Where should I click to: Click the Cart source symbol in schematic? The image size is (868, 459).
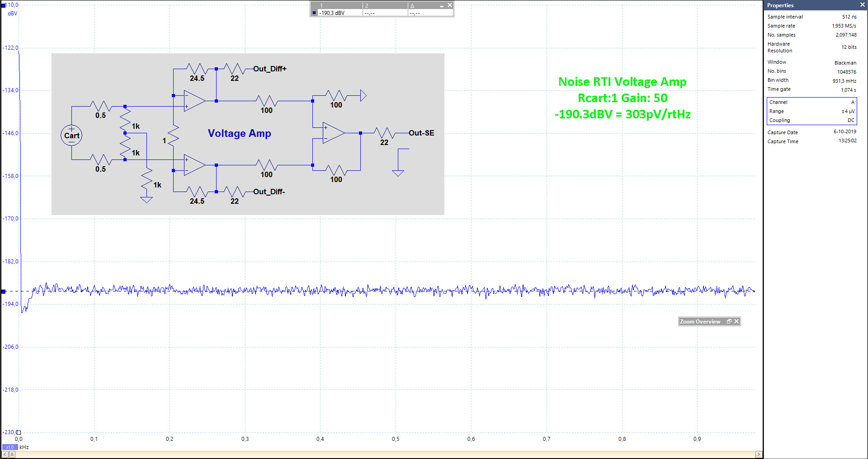(71, 136)
